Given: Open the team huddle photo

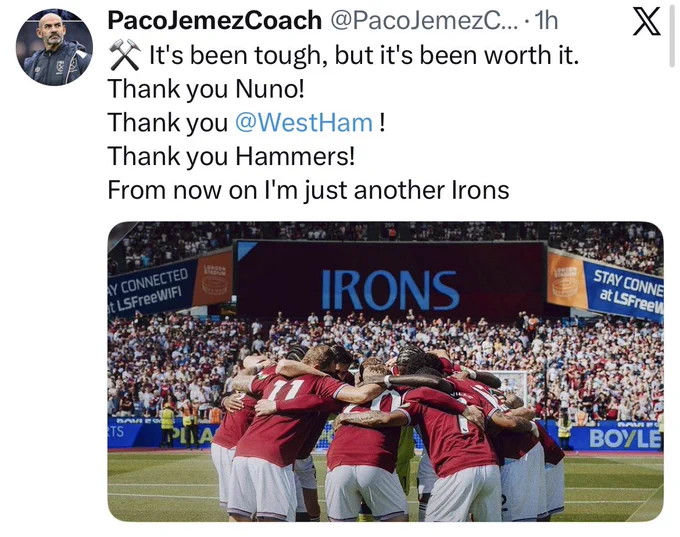Looking at the screenshot, I should (x=385, y=371).
